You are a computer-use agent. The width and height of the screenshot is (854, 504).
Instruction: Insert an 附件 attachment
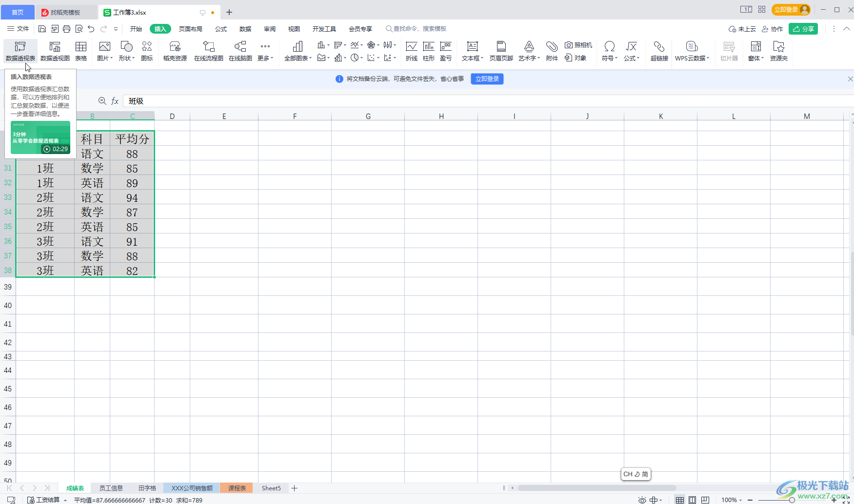tap(552, 51)
